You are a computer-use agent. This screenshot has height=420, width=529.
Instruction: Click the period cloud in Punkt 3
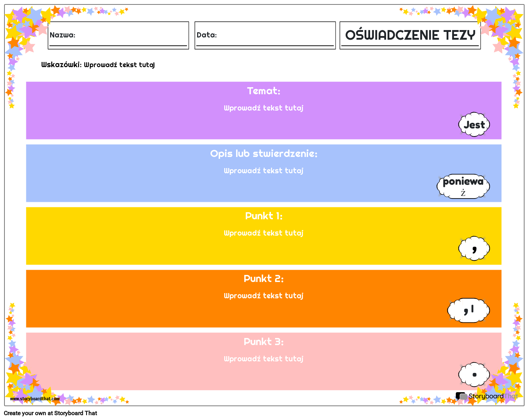[x=474, y=374]
